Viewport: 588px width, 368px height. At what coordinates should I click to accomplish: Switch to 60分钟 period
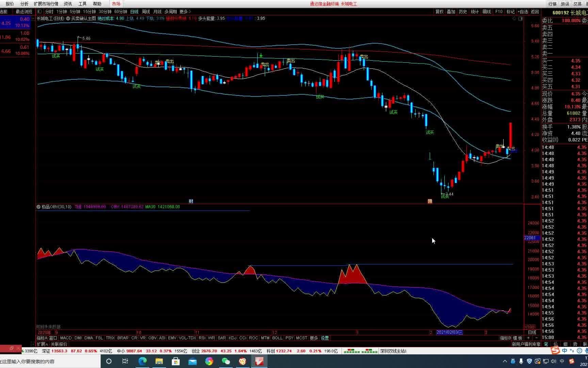tap(121, 12)
